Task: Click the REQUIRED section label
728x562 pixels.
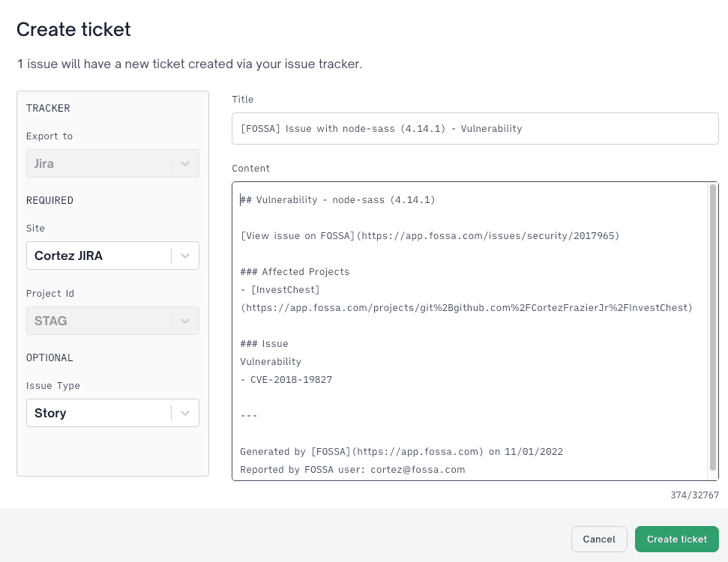Action: [49, 201]
